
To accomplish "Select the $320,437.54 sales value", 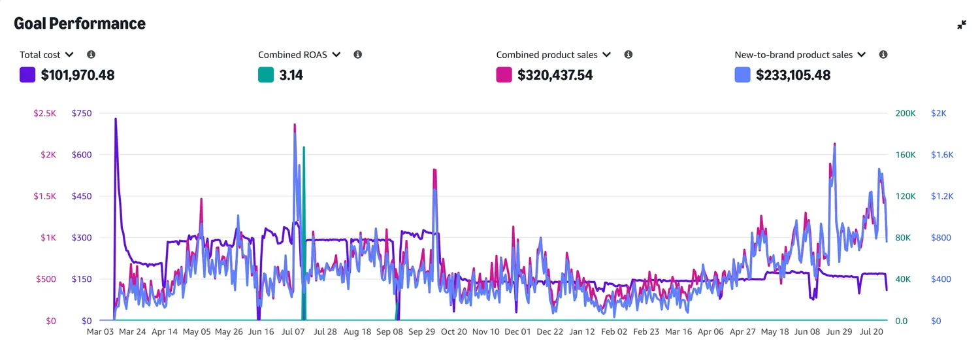I will (x=555, y=75).
